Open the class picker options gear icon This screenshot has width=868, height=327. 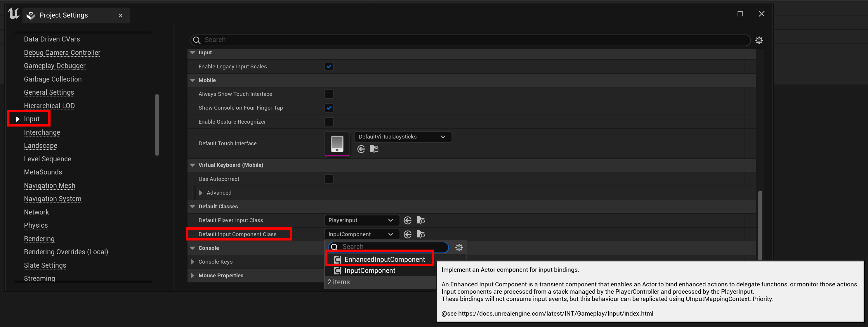(459, 248)
